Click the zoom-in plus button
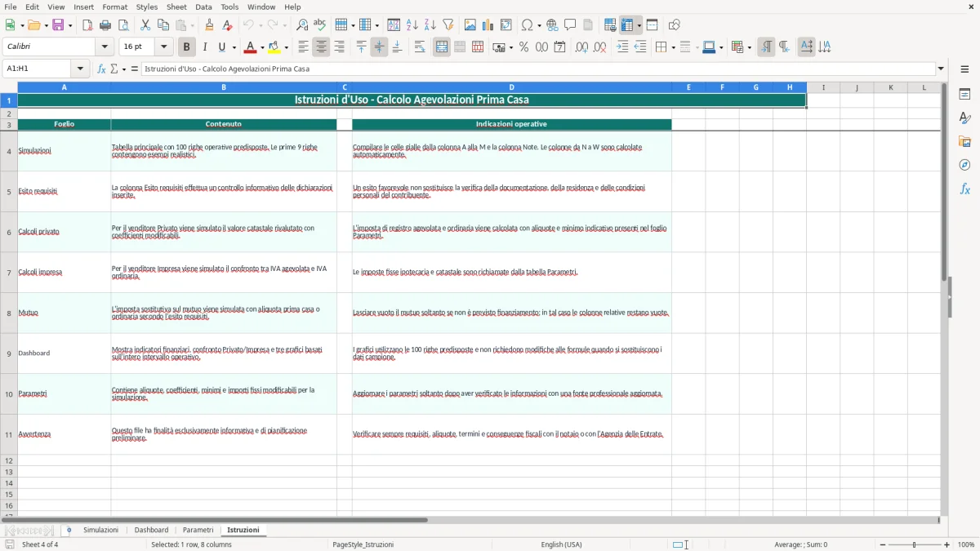The height and width of the screenshot is (551, 980). click(947, 544)
